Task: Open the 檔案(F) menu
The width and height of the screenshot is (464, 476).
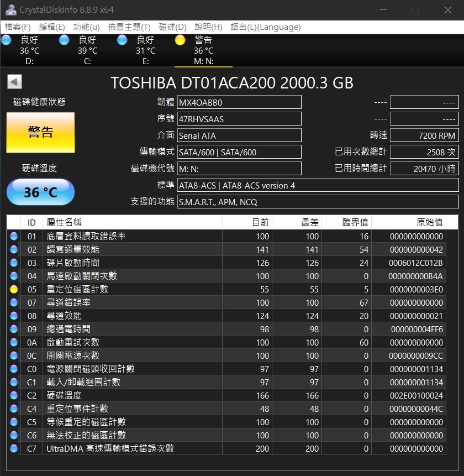Action: (x=18, y=27)
